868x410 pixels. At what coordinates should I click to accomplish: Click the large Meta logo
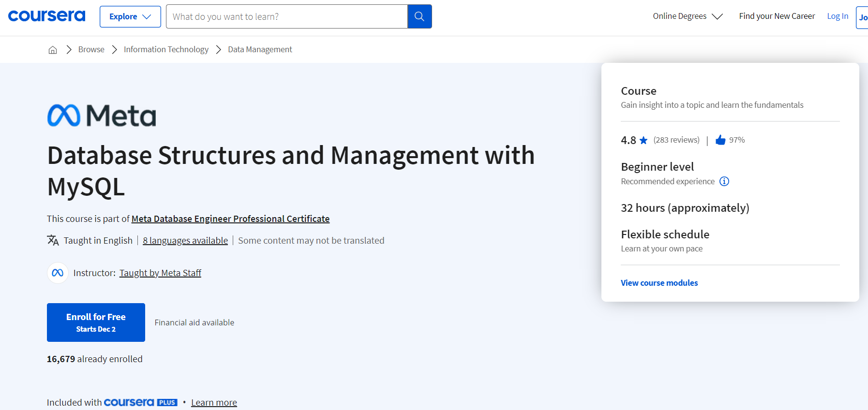[x=102, y=116]
